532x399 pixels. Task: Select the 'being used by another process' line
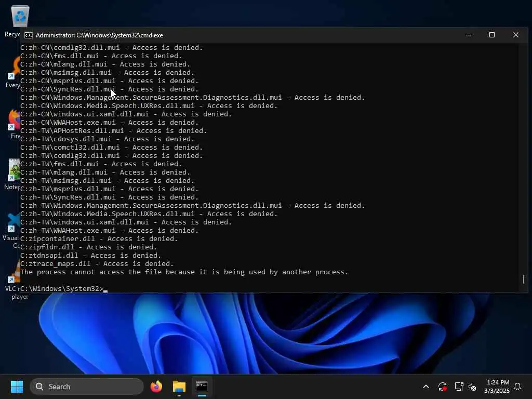click(184, 272)
